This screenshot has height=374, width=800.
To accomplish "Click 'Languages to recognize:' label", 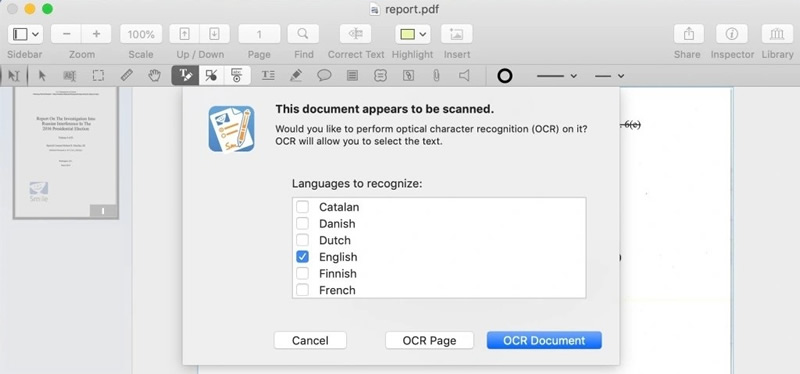I will (x=357, y=184).
